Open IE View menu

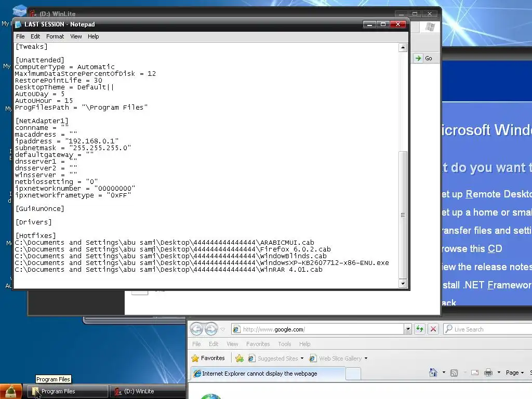(x=232, y=344)
